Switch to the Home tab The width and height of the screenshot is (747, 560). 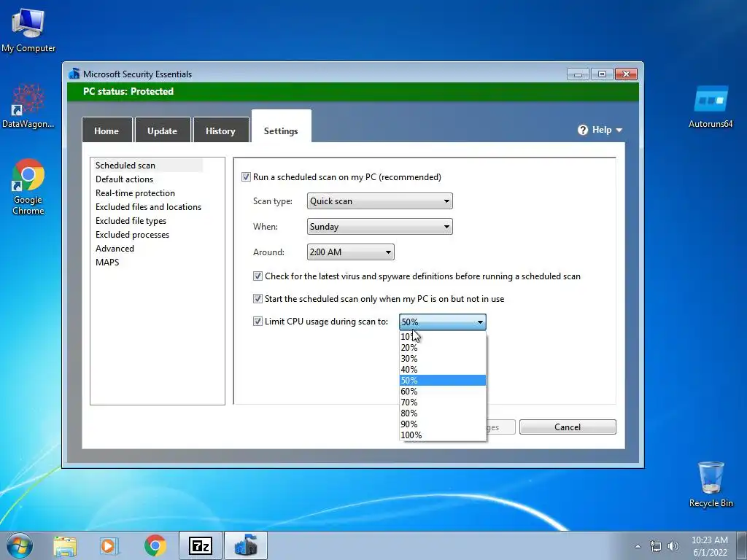click(107, 131)
